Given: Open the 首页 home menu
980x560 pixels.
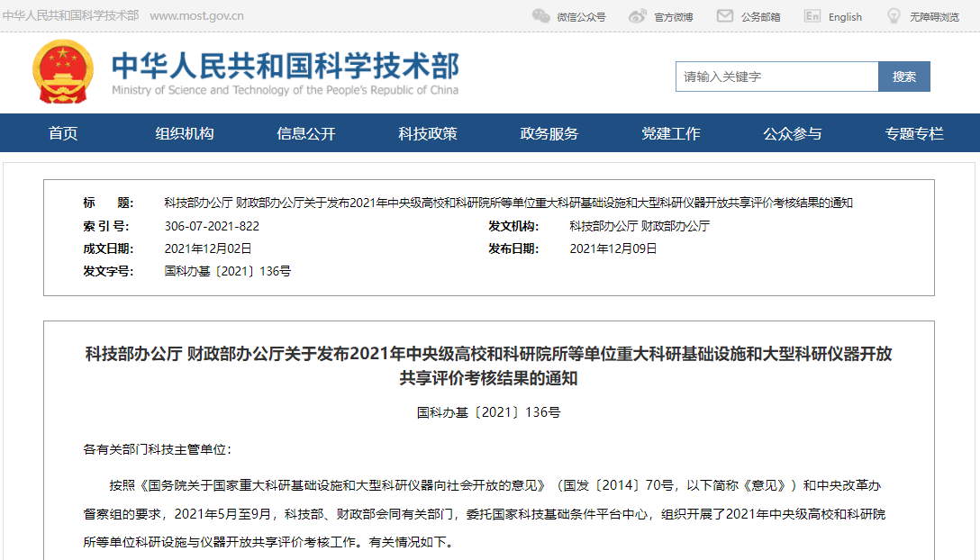Looking at the screenshot, I should click(x=63, y=133).
